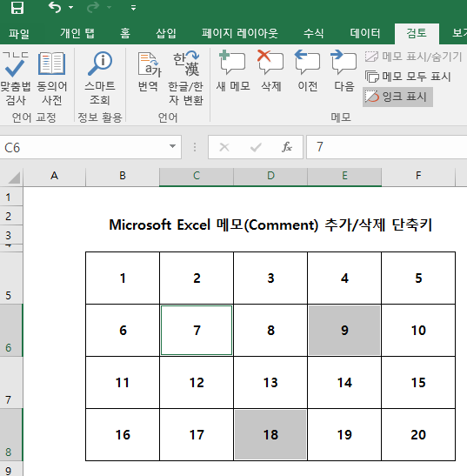467x476 pixels.
Task: Switch to the 데이터 tab
Action: coord(365,33)
